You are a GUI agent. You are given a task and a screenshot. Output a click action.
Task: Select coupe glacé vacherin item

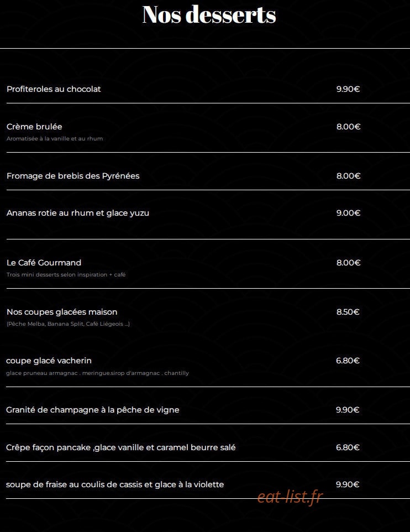click(x=49, y=361)
